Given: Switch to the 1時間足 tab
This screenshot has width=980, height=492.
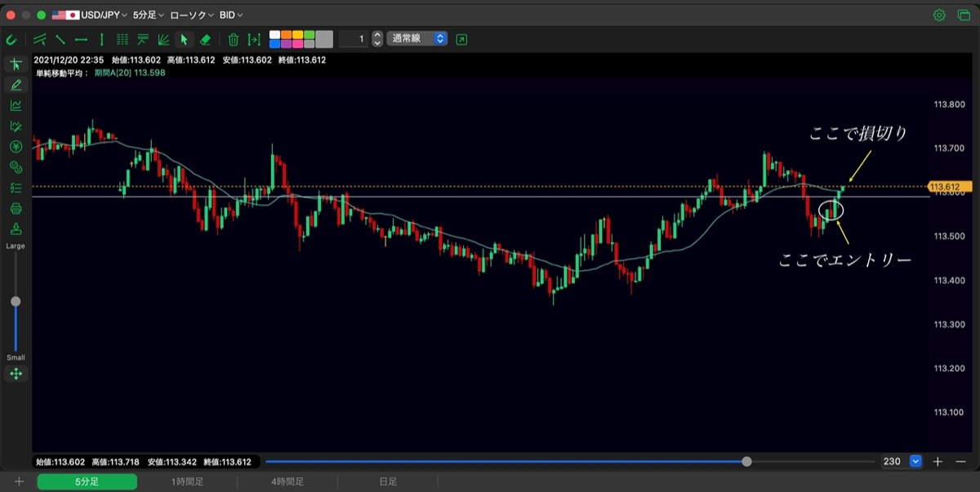Looking at the screenshot, I should pyautogui.click(x=188, y=482).
